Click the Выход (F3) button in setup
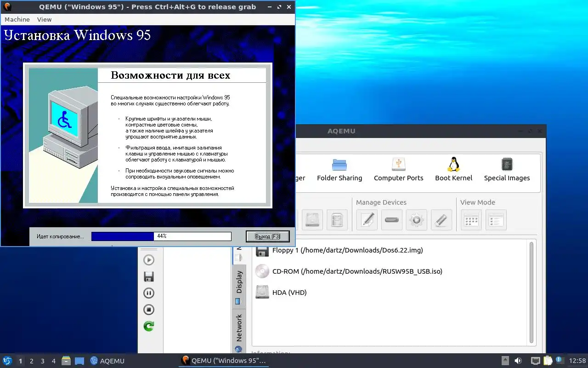This screenshot has width=588, height=368. click(x=267, y=236)
